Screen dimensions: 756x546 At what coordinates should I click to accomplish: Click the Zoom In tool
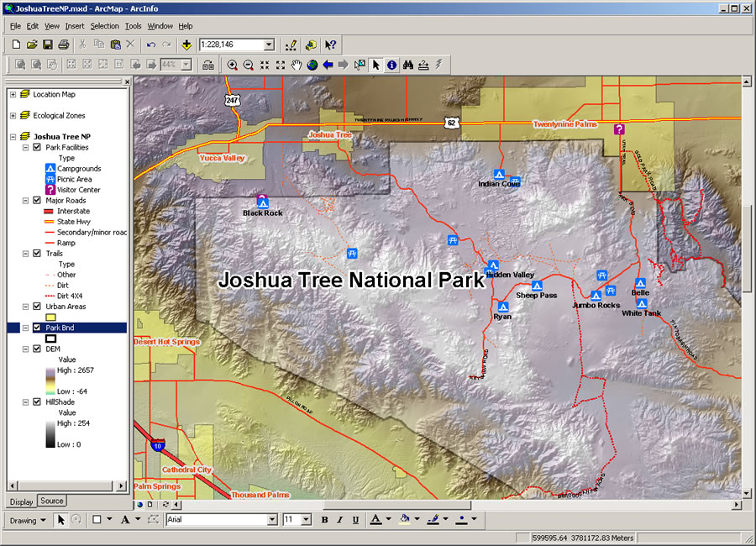pyautogui.click(x=232, y=65)
